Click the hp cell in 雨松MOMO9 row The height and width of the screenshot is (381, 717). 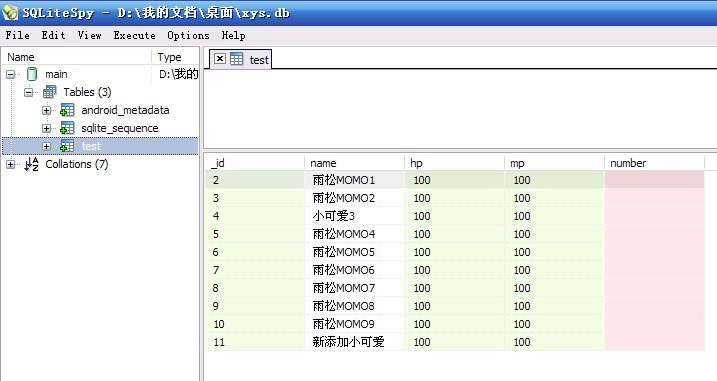point(455,324)
